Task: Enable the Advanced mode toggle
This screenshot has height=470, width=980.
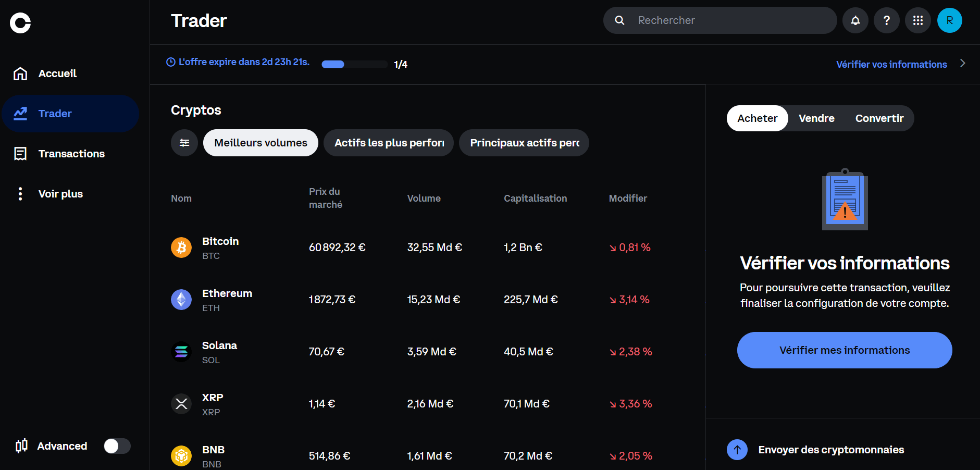Action: pyautogui.click(x=117, y=446)
